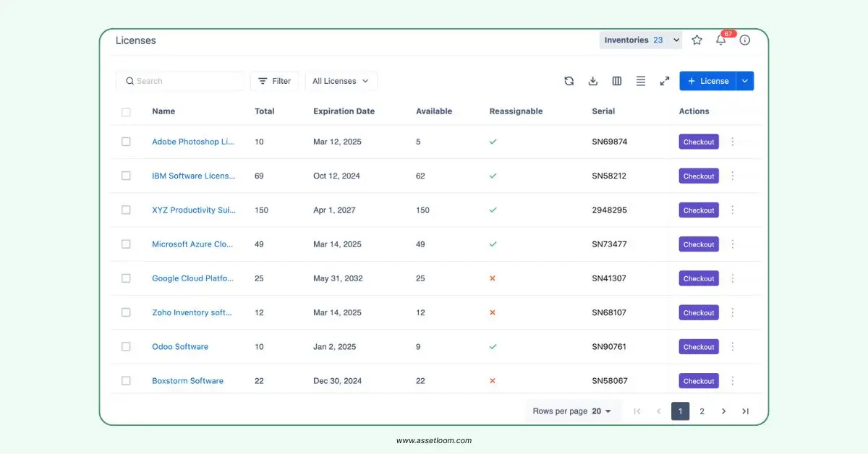
Task: Open the License button's chevron menu
Action: (x=744, y=80)
